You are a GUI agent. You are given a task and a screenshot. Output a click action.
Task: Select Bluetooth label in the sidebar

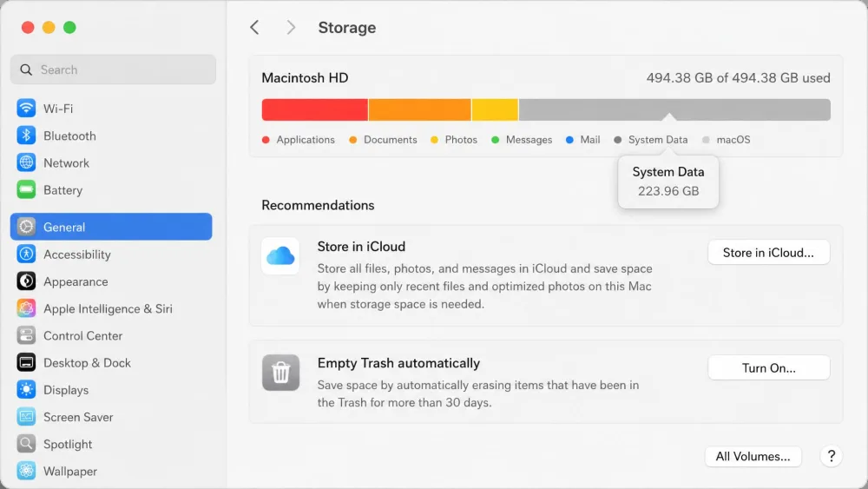(x=69, y=135)
